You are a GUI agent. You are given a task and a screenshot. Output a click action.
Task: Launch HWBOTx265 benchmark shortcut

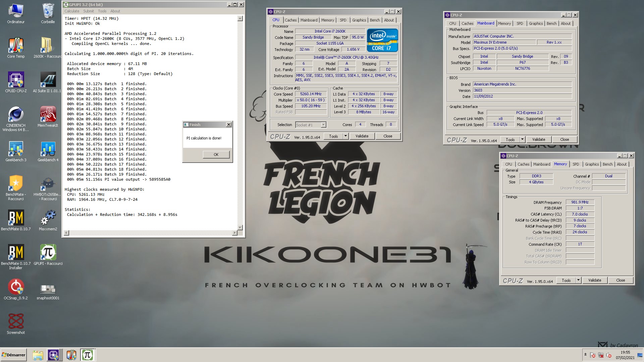point(47,188)
